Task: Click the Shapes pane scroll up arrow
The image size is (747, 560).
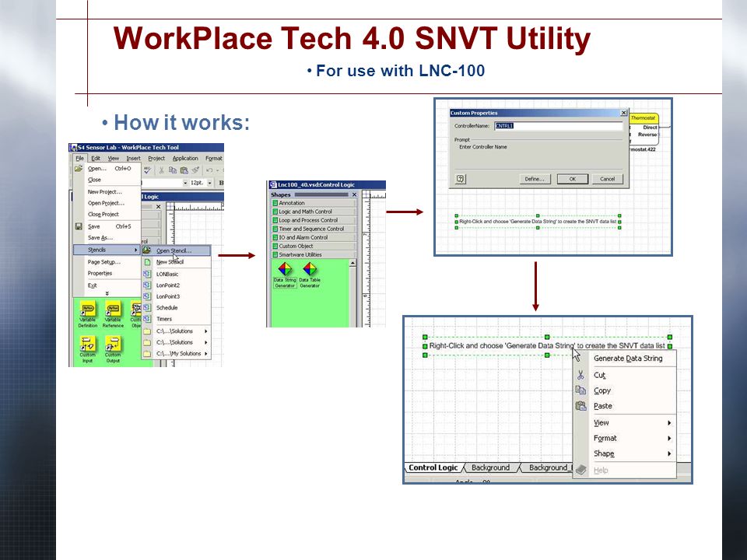Action: coord(352,264)
